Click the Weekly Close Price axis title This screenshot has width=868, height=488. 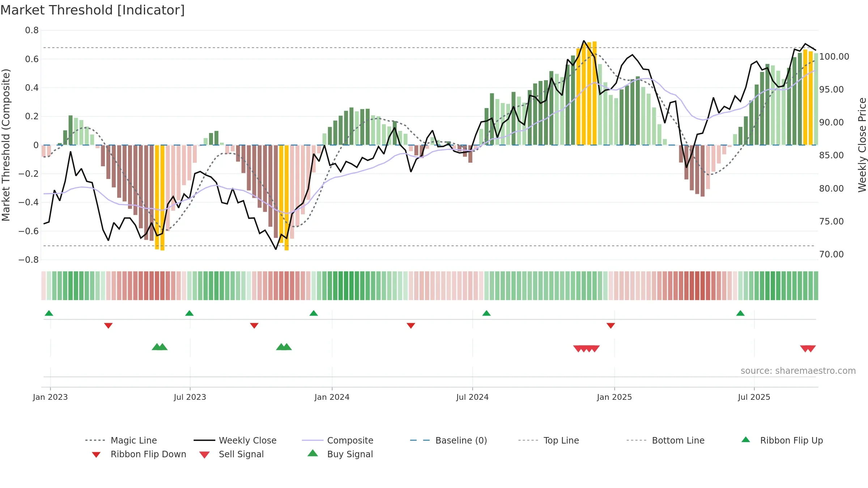coord(862,145)
